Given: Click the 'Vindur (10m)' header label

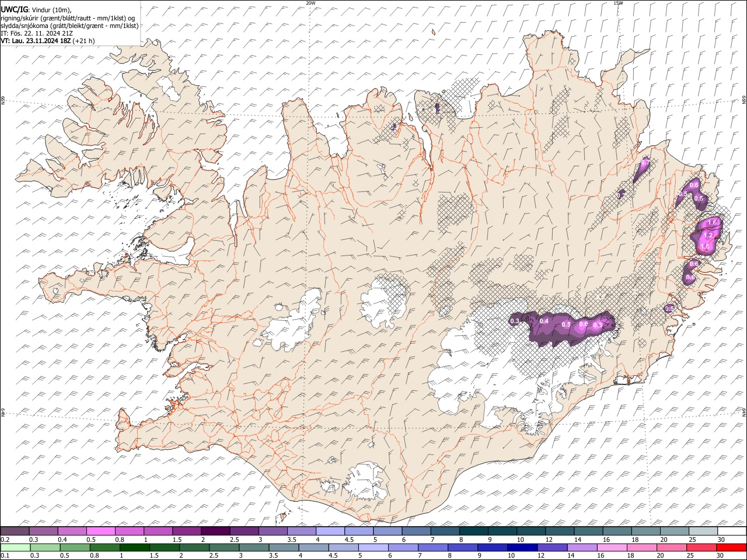Looking at the screenshot, I should [x=53, y=10].
